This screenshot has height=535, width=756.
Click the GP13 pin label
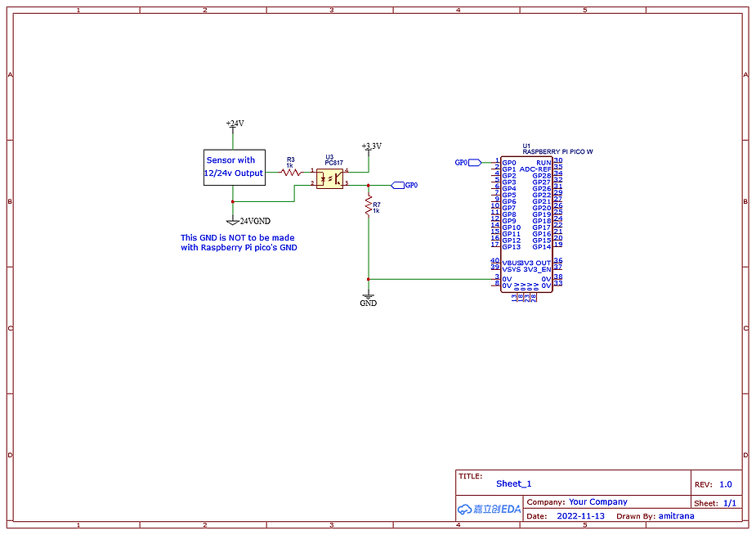(x=512, y=247)
